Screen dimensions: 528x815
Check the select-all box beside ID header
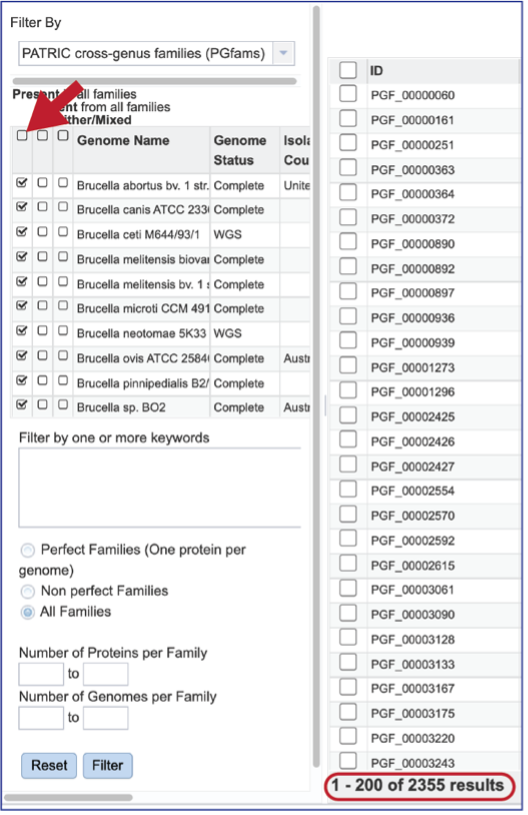tap(348, 70)
